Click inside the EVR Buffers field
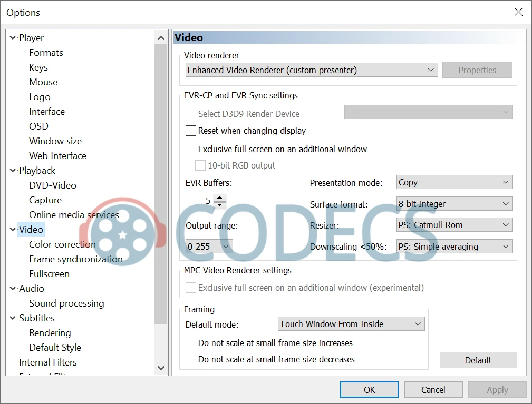 pos(200,201)
